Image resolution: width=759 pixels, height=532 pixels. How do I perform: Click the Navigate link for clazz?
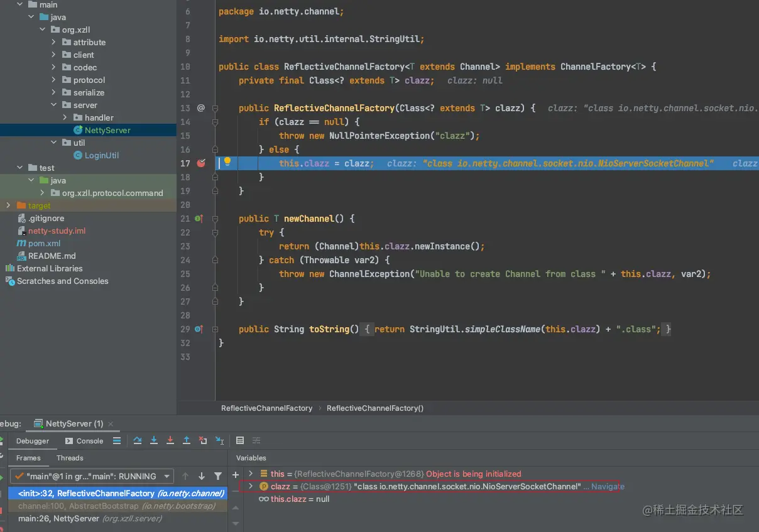click(608, 486)
